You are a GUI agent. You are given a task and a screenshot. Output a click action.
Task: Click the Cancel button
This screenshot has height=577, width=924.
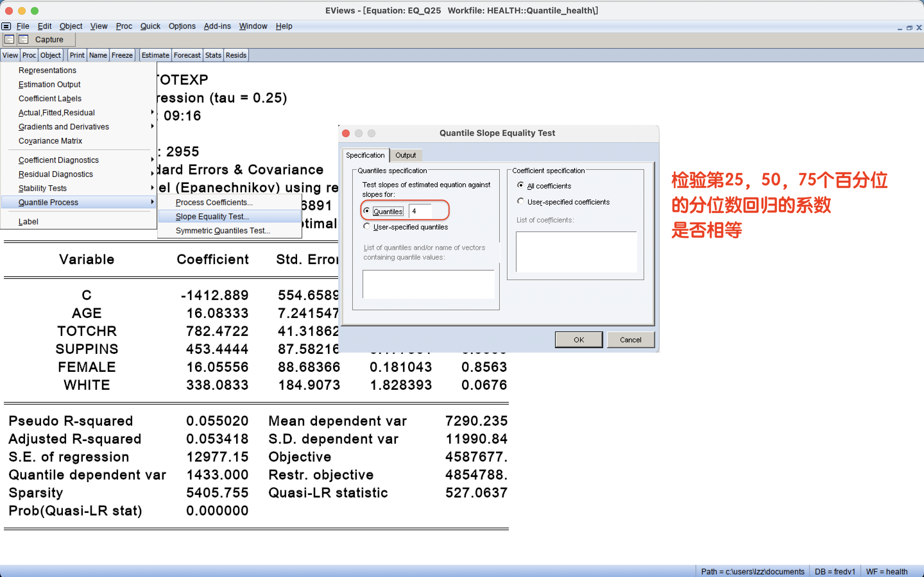pyautogui.click(x=630, y=340)
